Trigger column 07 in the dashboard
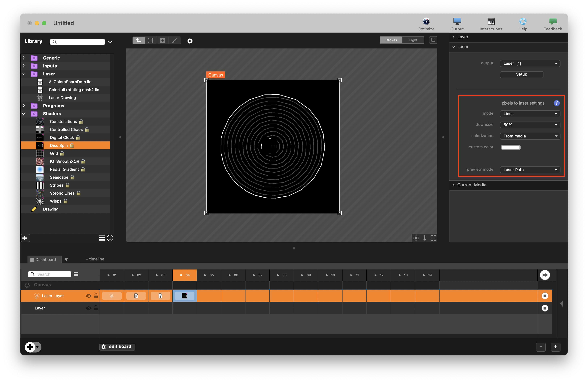The width and height of the screenshot is (588, 382). point(257,275)
